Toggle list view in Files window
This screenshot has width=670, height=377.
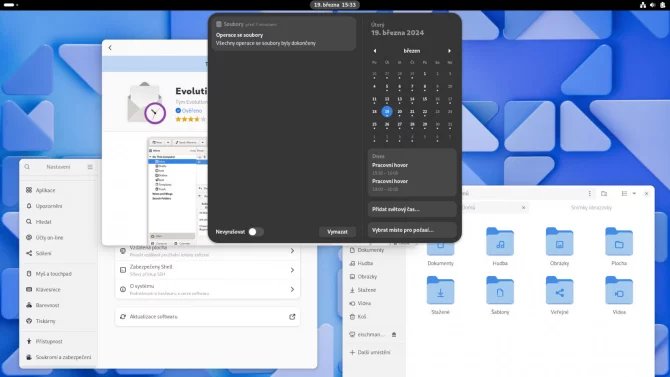tap(624, 194)
